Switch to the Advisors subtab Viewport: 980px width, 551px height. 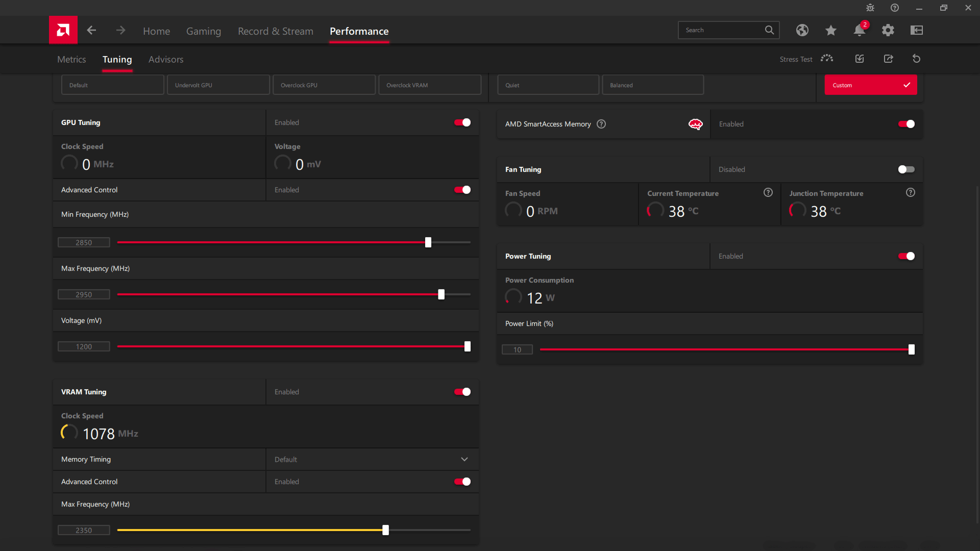tap(166, 59)
